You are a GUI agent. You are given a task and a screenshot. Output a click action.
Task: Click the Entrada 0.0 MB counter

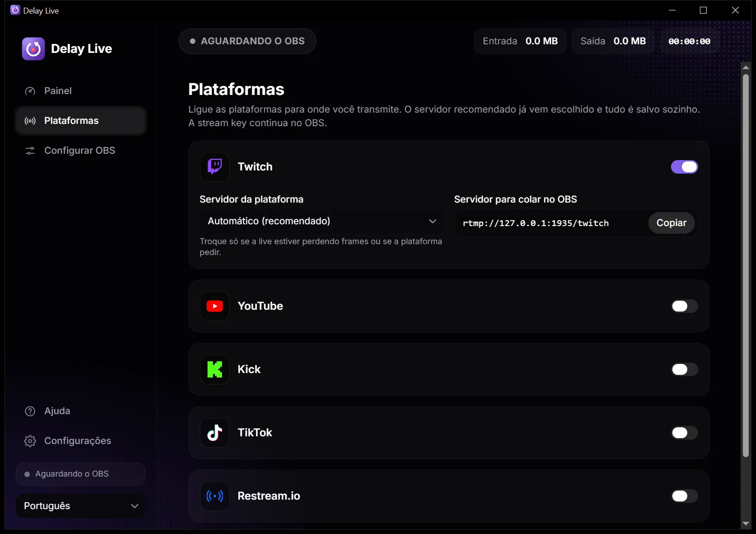coord(520,41)
